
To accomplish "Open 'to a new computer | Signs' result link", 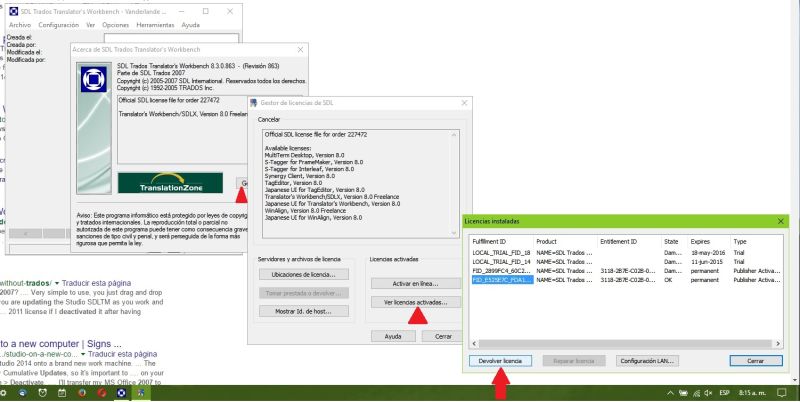I will (61, 344).
